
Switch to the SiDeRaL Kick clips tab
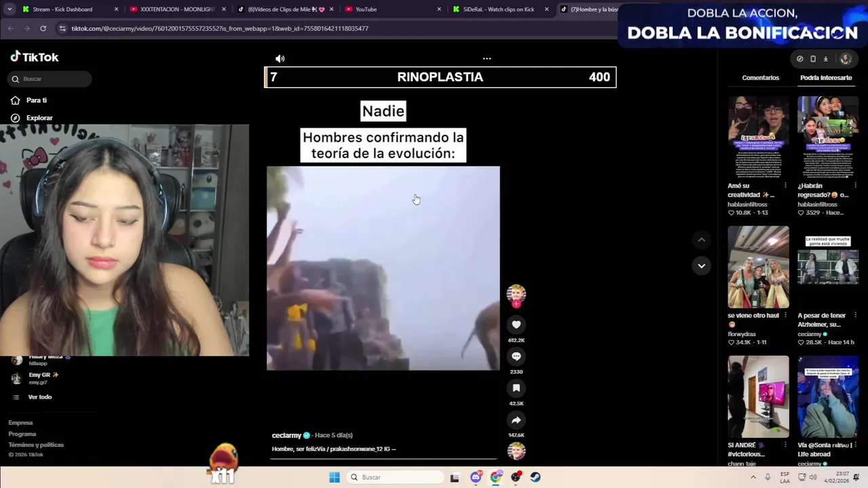[499, 9]
